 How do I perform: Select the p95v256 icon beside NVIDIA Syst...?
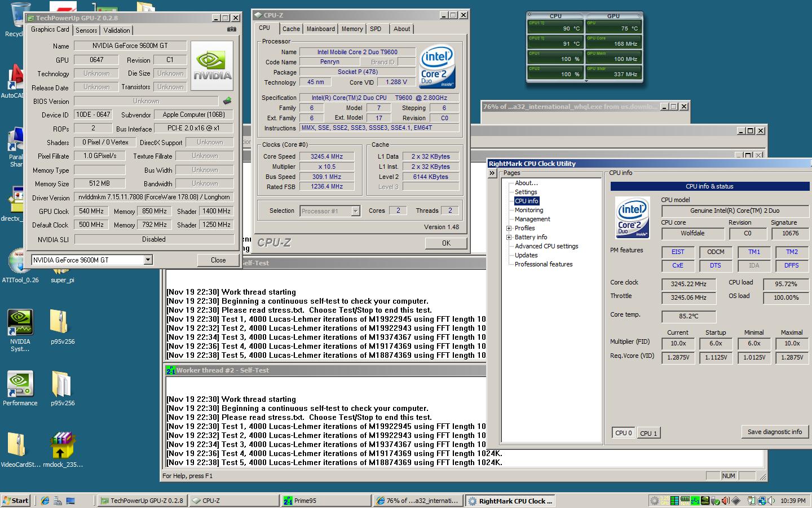point(62,327)
